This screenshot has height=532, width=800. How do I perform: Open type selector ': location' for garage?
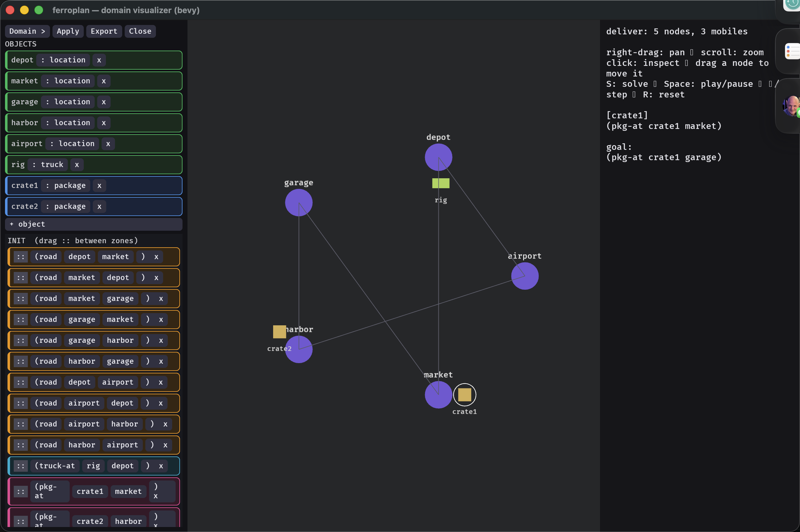(68, 102)
